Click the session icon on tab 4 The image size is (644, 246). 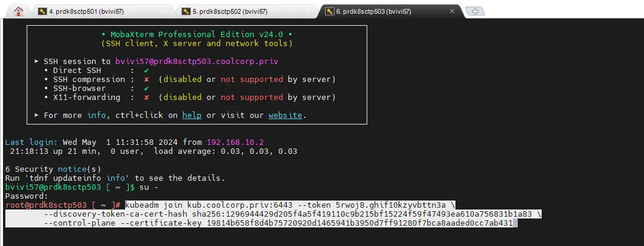click(x=42, y=11)
